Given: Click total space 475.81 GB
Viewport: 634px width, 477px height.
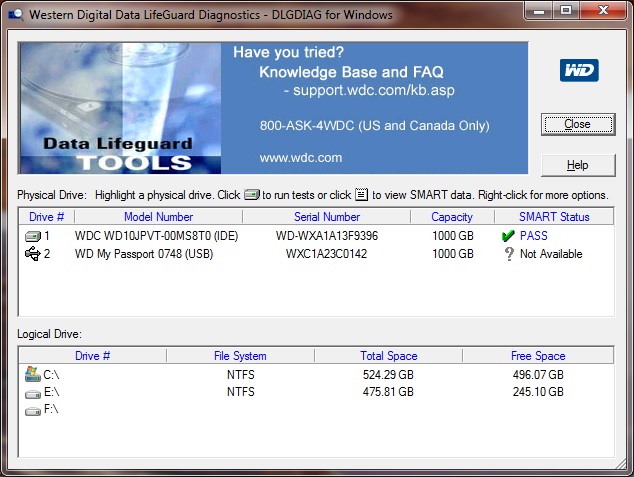Looking at the screenshot, I should [388, 392].
